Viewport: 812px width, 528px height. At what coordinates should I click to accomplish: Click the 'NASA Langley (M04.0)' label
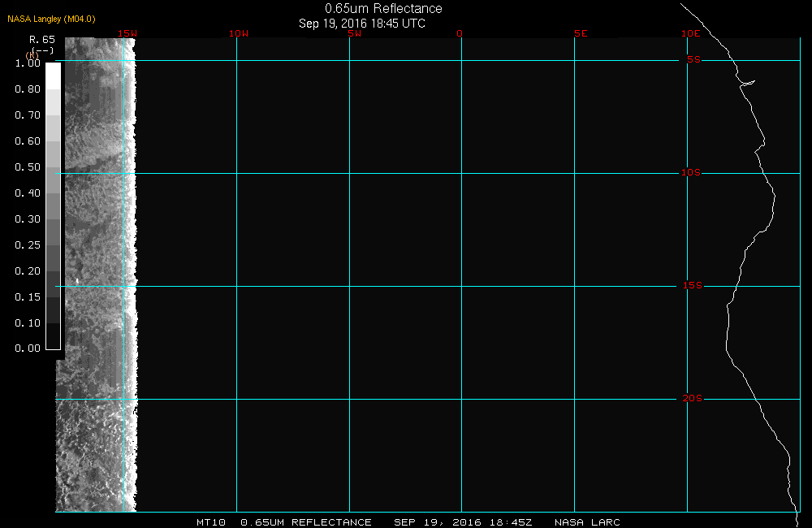(51, 19)
